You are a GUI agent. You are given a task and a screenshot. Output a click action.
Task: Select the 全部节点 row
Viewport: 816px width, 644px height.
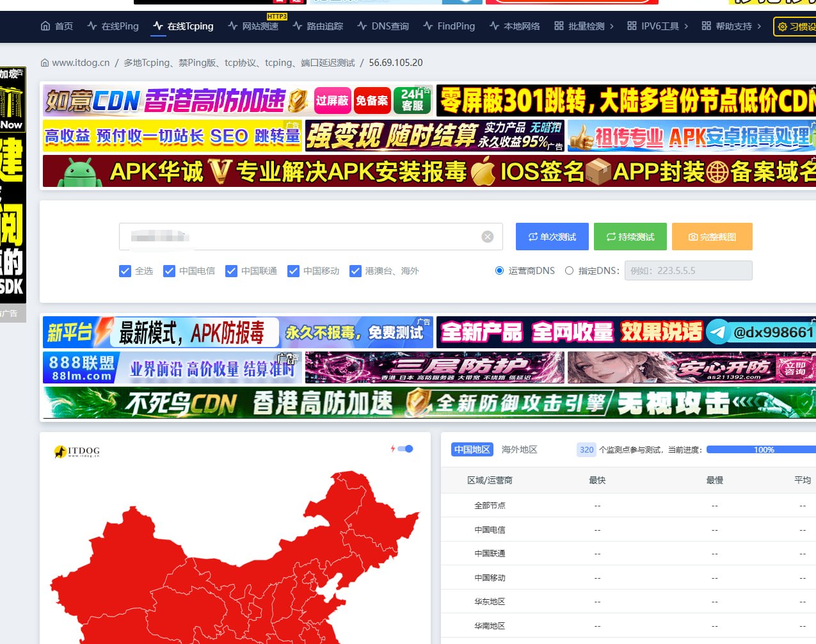[628, 505]
